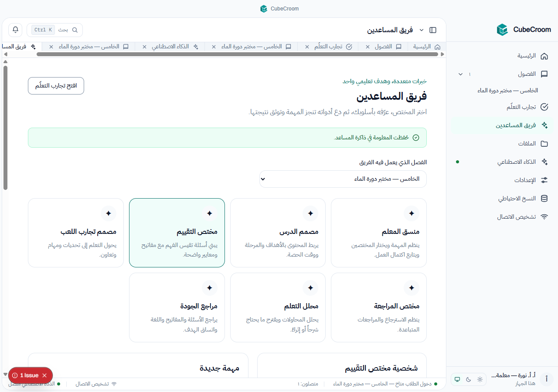Open the class selector الخامس — مختبر دورة الماء

click(x=343, y=179)
